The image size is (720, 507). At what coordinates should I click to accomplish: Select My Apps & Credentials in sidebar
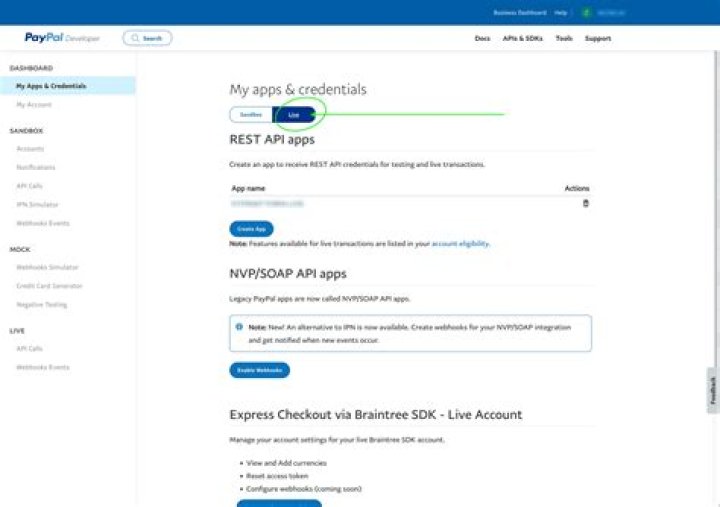click(68, 86)
